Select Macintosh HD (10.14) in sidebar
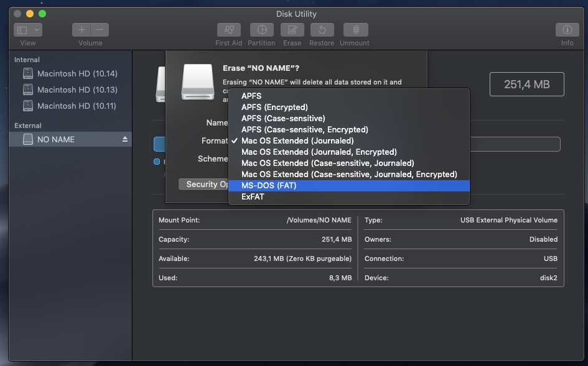Screen dimensions: 588x366 click(x=70, y=73)
